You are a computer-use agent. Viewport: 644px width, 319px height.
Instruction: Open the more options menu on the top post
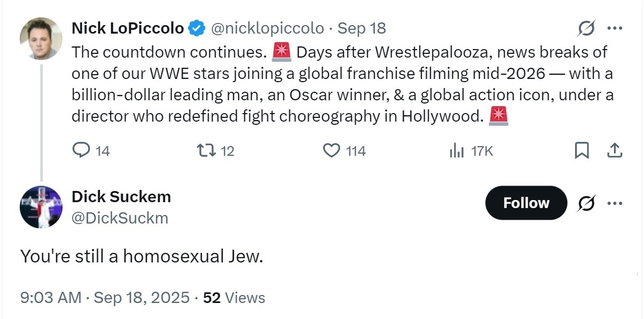[x=615, y=28]
